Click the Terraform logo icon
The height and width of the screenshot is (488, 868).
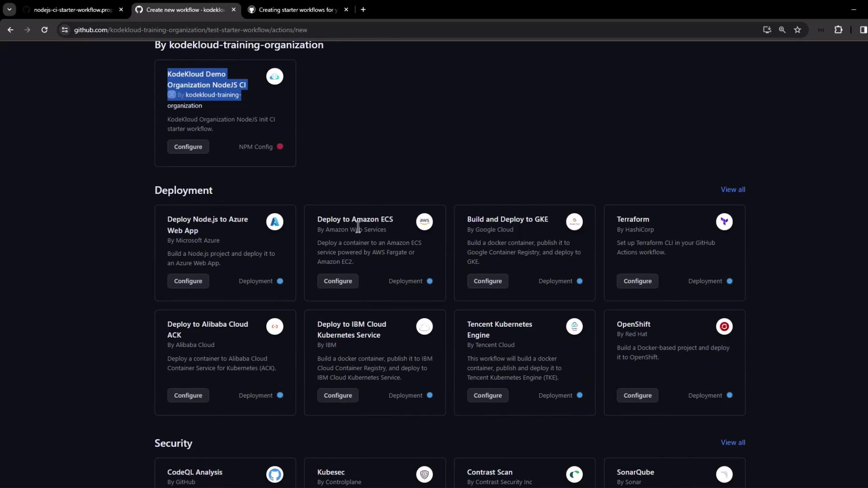pyautogui.click(x=724, y=222)
